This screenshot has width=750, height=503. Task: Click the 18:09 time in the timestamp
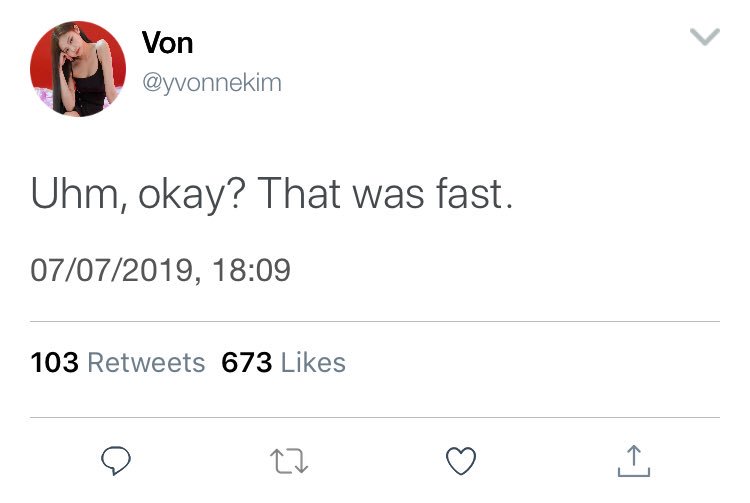pyautogui.click(x=252, y=270)
